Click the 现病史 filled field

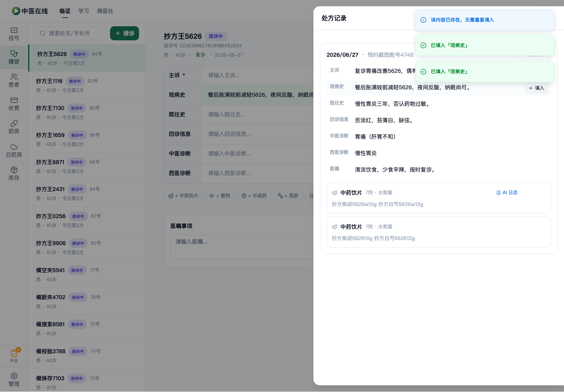click(258, 95)
